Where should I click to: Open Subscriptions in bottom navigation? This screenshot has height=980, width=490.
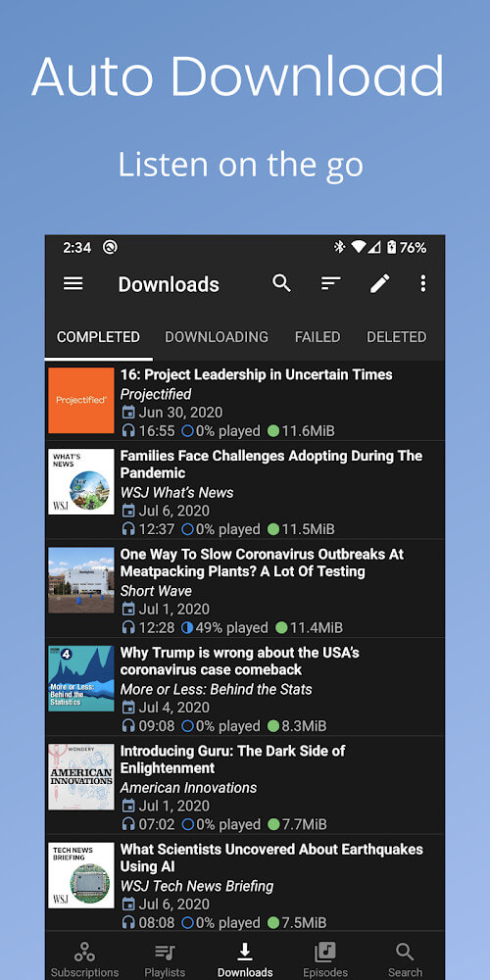84,960
